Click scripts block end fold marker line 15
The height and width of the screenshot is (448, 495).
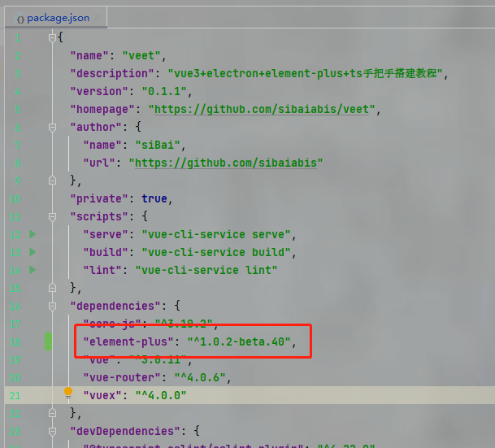(x=52, y=288)
